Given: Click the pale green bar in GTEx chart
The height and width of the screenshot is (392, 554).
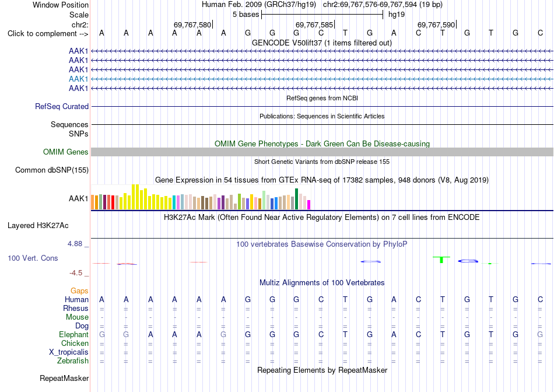Looking at the screenshot, I should coord(264,200).
